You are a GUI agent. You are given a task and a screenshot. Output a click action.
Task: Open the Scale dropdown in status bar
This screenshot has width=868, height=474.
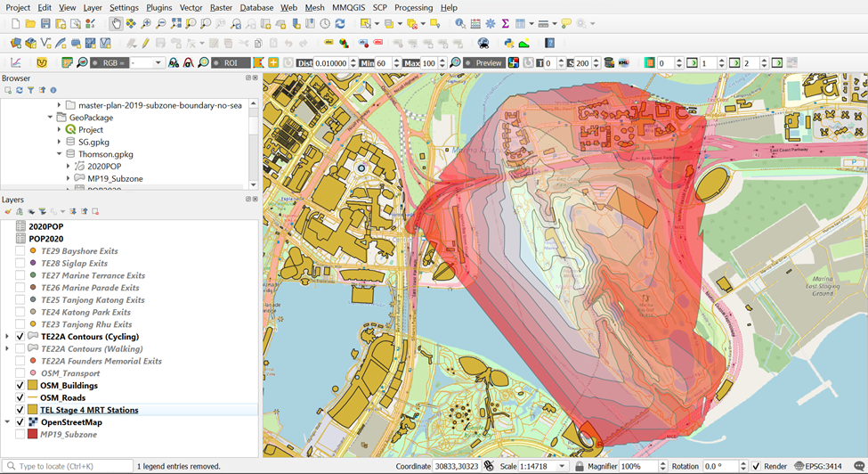(x=562, y=466)
